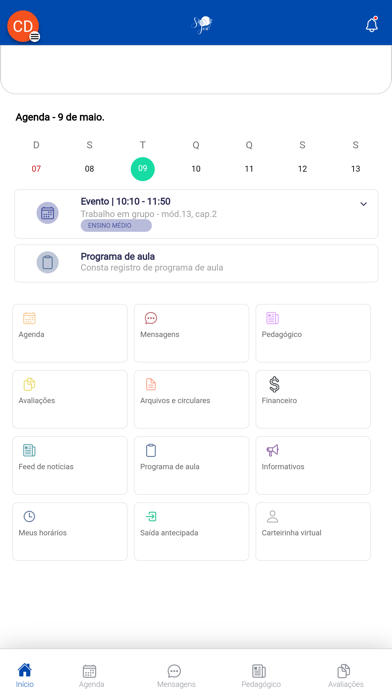Image resolution: width=392 pixels, height=696 pixels.
Task: Click the Programa de aula card clipboard icon
Action: (48, 262)
